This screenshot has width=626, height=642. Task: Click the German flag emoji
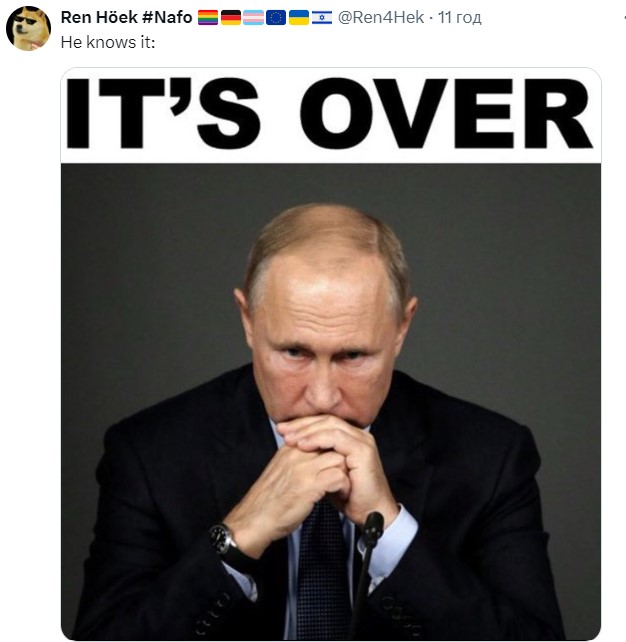click(231, 18)
